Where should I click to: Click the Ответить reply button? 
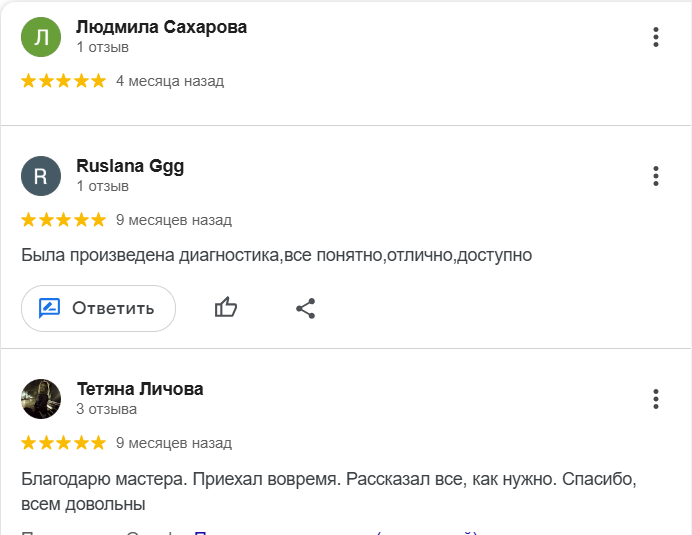(x=98, y=308)
